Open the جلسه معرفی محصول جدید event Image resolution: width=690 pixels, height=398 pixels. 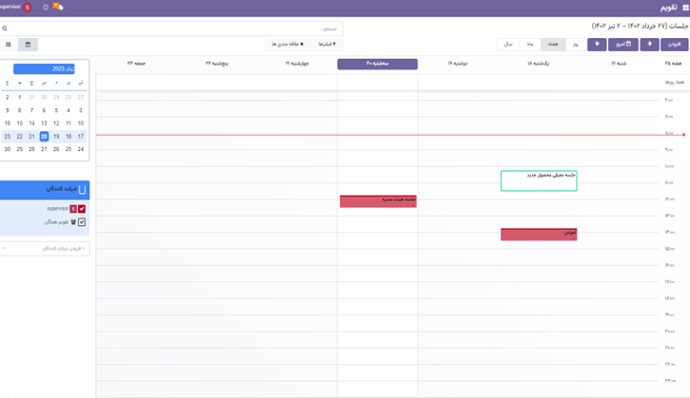coord(539,181)
